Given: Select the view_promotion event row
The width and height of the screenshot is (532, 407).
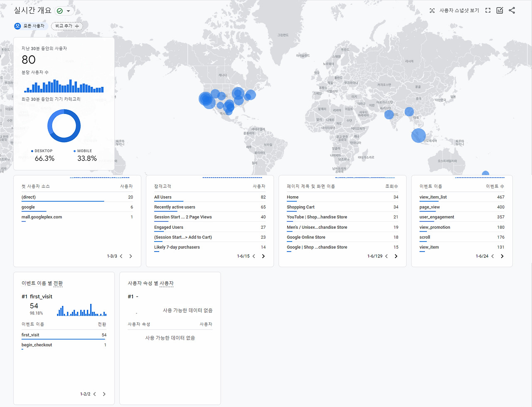Looking at the screenshot, I should point(462,227).
